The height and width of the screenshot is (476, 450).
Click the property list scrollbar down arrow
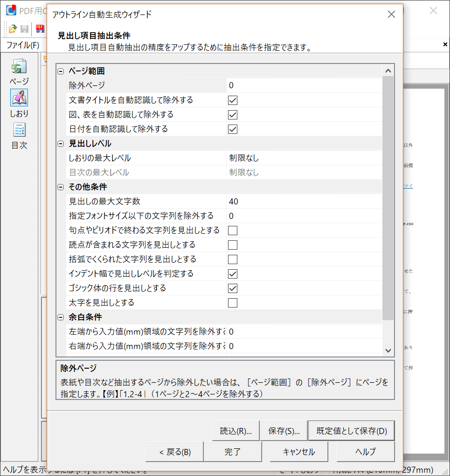pyautogui.click(x=388, y=350)
